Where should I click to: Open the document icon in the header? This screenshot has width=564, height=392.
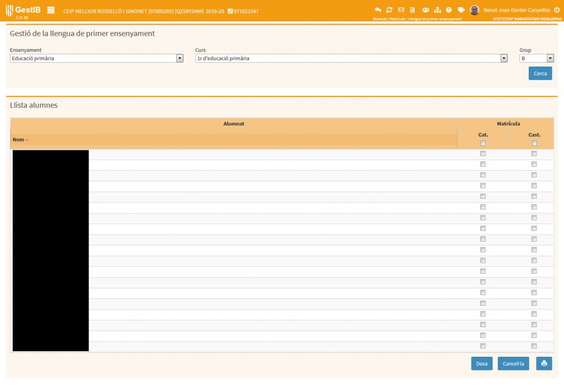pyautogui.click(x=413, y=9)
